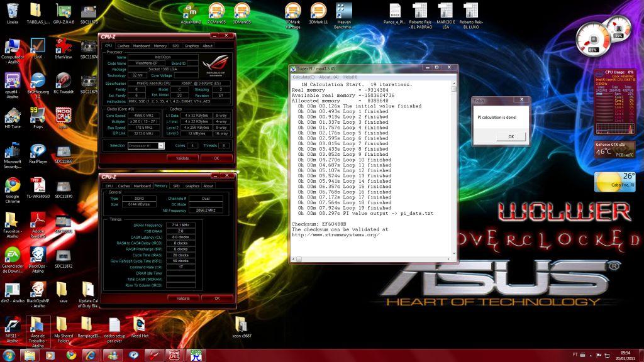Launch 3DMark 11 from the desktop
The image size is (644, 362).
(318, 14)
